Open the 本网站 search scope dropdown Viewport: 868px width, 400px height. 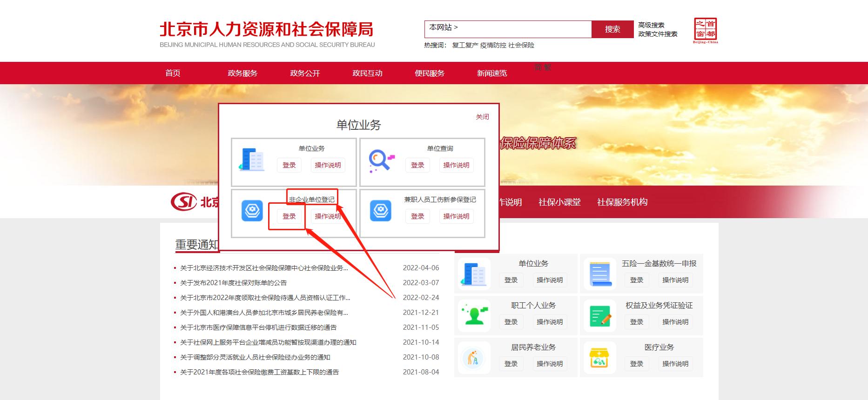pyautogui.click(x=444, y=27)
